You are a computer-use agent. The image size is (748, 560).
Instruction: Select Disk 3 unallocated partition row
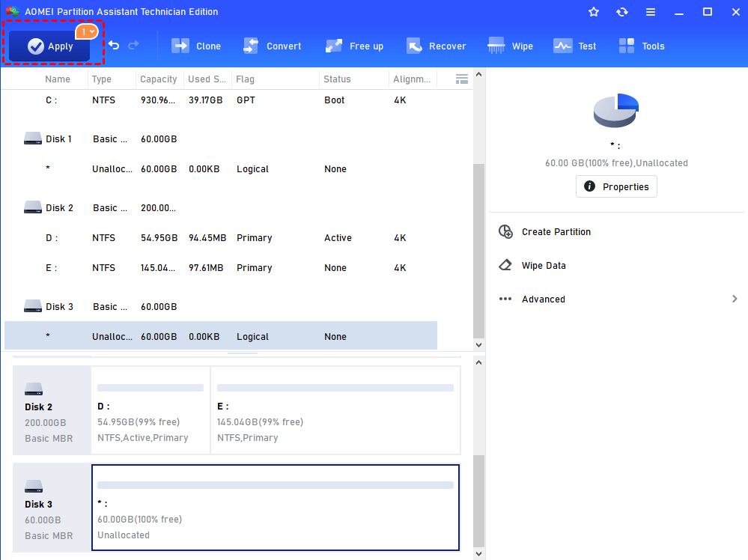click(x=221, y=336)
